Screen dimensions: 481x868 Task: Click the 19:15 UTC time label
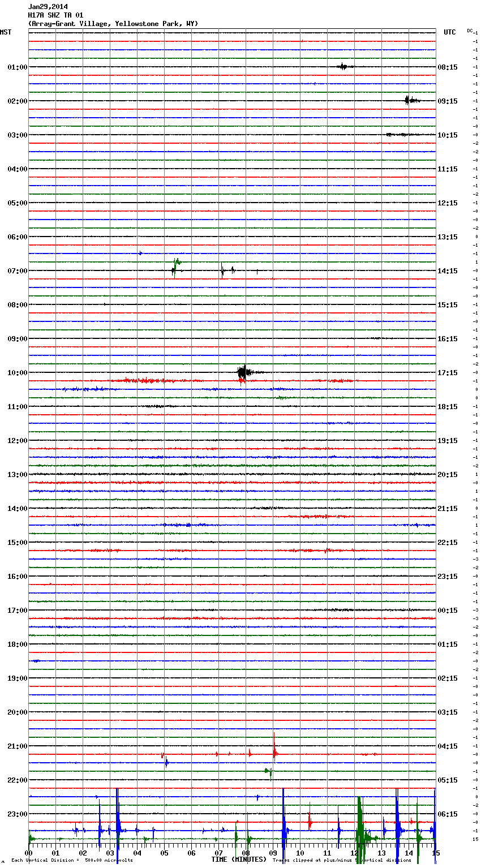pos(448,441)
